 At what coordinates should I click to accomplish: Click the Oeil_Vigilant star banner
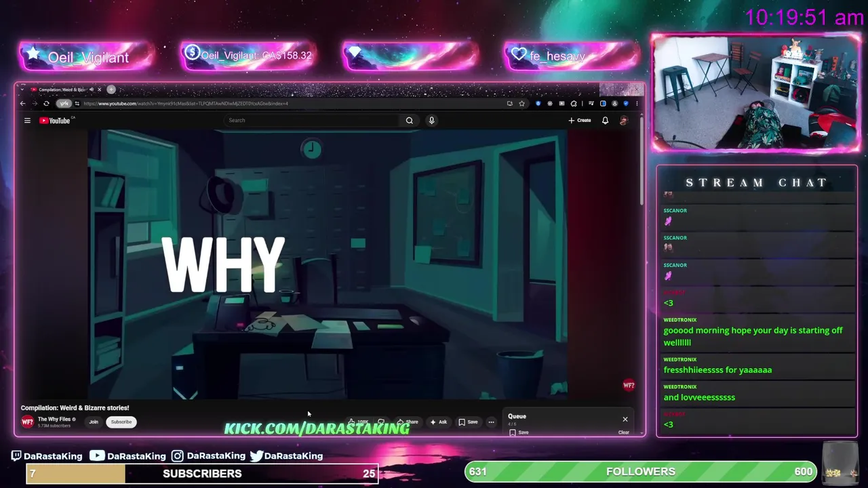click(x=87, y=56)
